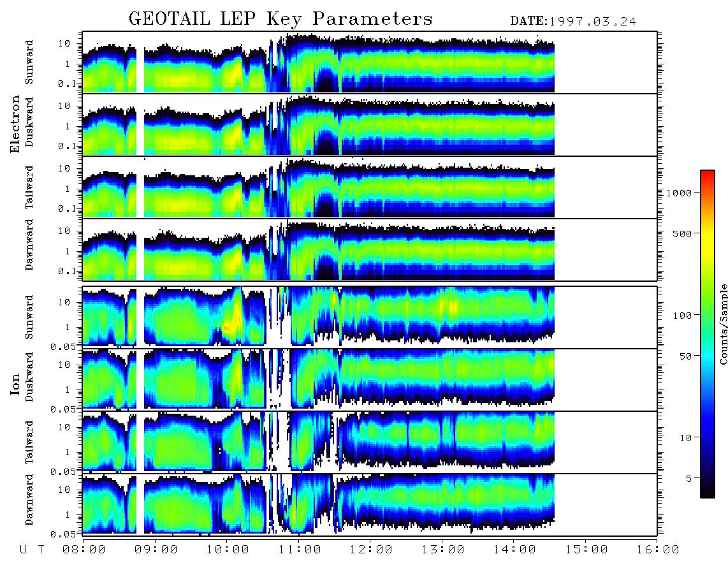
Task: Click the Ion Dawnward spectrogram panel
Action: (370, 505)
